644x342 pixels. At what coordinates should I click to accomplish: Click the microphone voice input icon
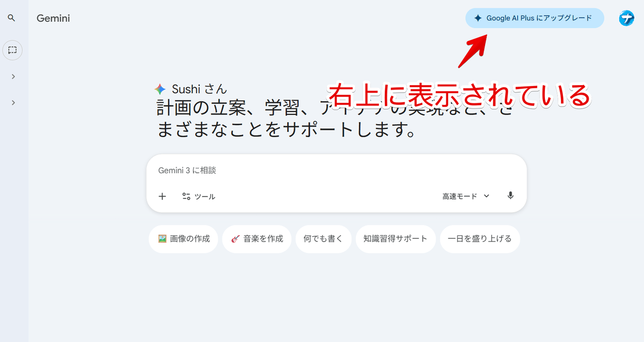(511, 196)
